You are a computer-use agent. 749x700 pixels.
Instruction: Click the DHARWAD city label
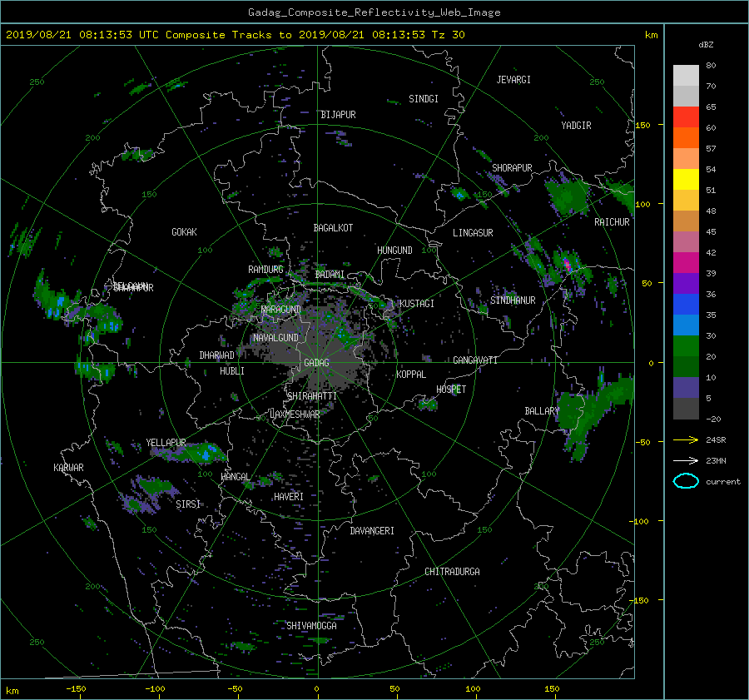[x=217, y=355]
